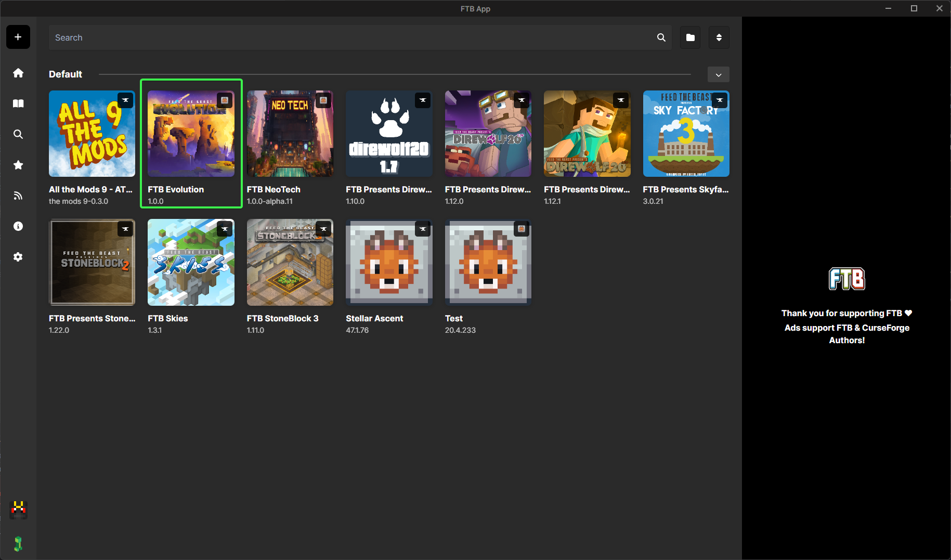Select the Test instance thumbnail
This screenshot has height=560, width=951.
[488, 262]
